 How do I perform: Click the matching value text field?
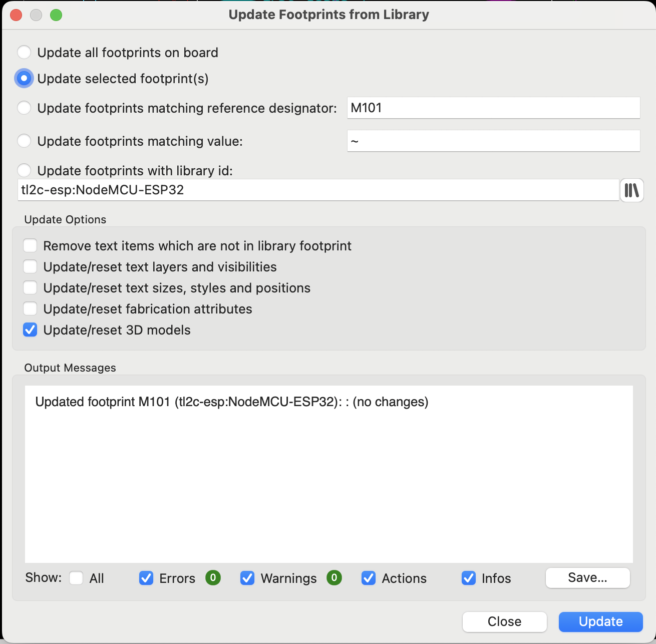click(x=493, y=141)
